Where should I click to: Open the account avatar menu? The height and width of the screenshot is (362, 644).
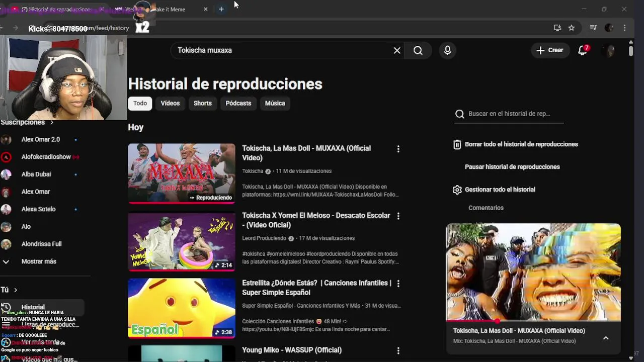tap(609, 50)
